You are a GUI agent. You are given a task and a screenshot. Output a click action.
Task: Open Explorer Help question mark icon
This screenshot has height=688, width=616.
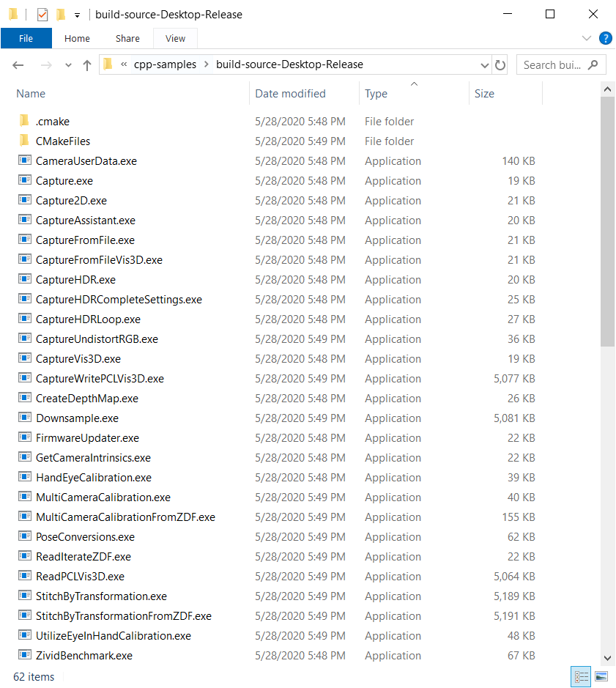tap(606, 38)
